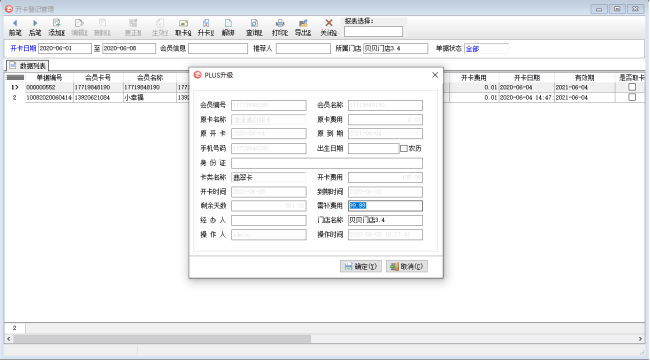Sort by the 开卡费用 column header
Image resolution: width=650 pixels, height=361 pixels.
(473, 78)
